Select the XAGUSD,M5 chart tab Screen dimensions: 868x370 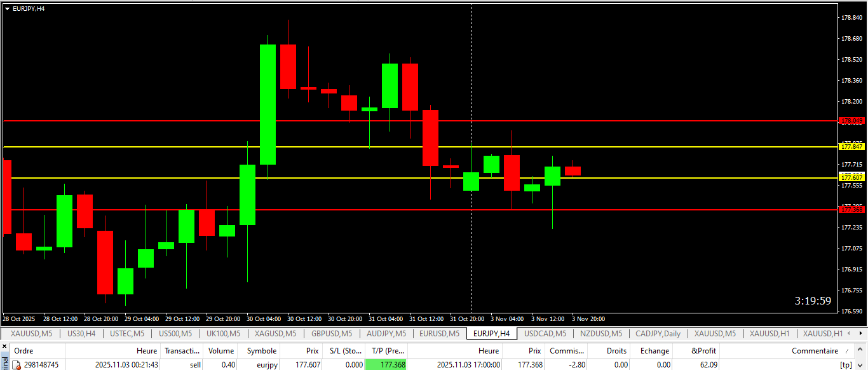(275, 333)
